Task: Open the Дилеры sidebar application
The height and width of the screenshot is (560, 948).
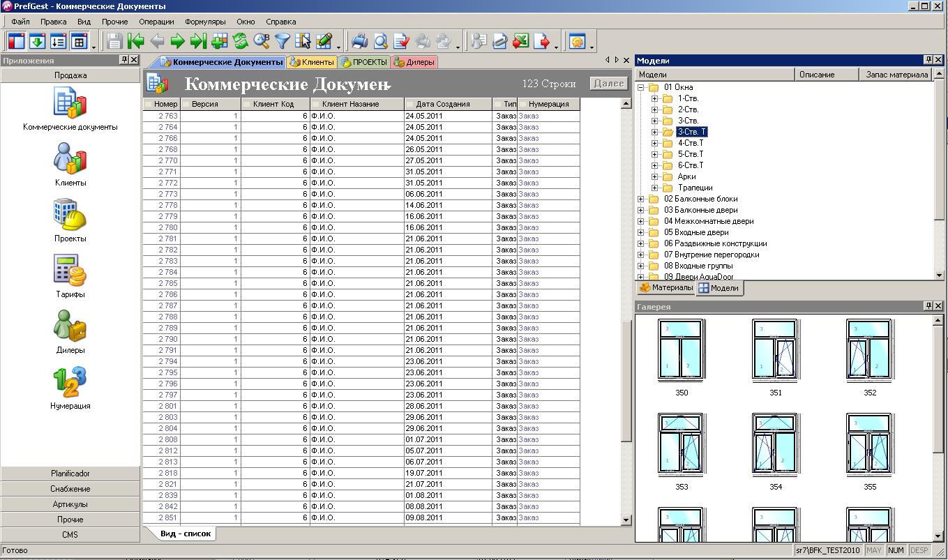Action: [x=70, y=333]
